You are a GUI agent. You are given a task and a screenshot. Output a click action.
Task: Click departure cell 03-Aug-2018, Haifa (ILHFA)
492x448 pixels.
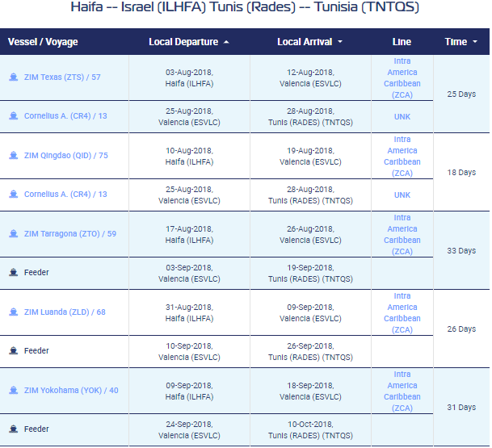coord(189,77)
